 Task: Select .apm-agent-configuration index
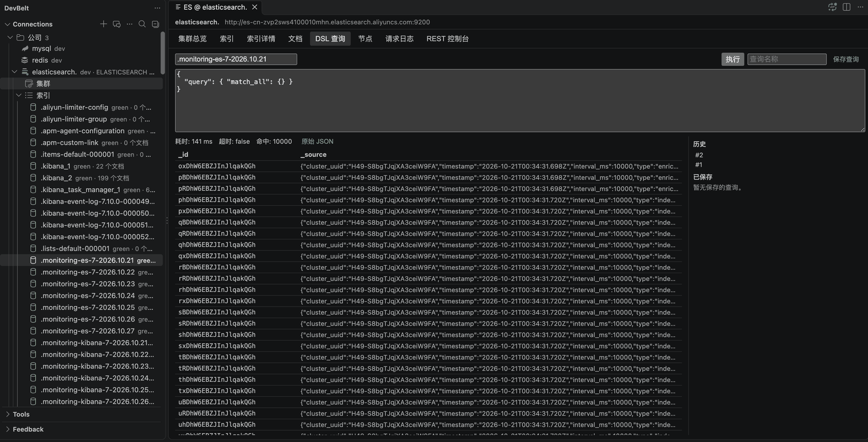coord(81,131)
